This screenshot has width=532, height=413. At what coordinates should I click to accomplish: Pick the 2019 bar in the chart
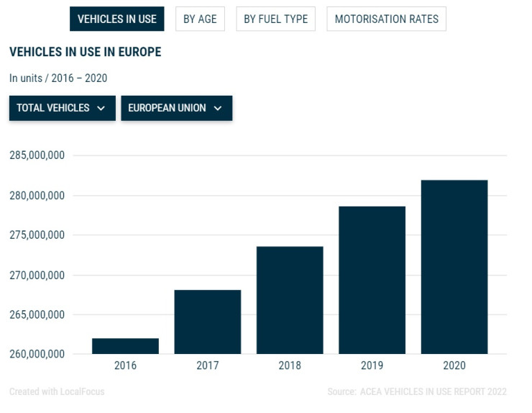click(x=372, y=280)
